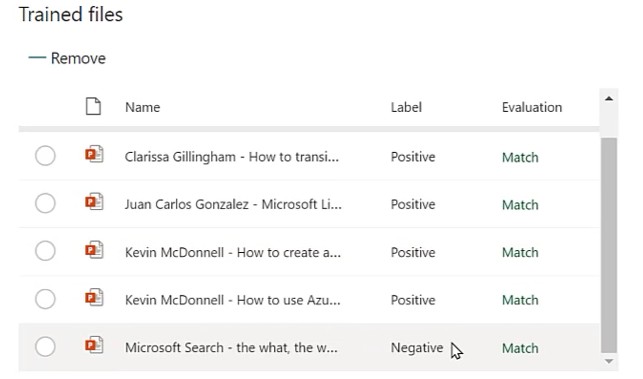Screen dimensions: 643x379
Task: Click Positive label of How to use Azu row
Action: (x=413, y=300)
